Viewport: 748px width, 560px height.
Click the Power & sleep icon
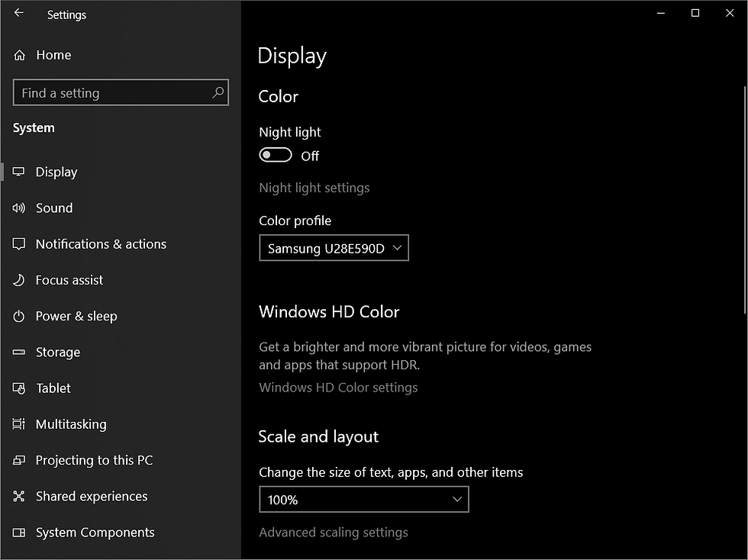19,316
